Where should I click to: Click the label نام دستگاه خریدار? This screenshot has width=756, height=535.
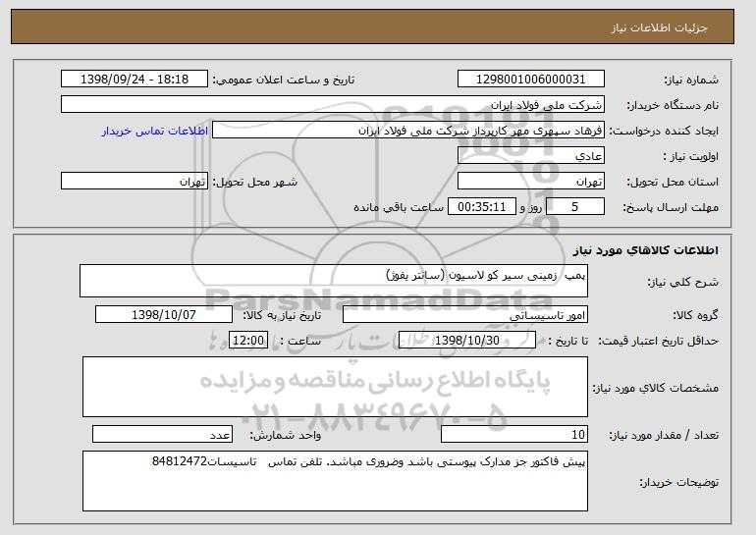[x=673, y=105]
